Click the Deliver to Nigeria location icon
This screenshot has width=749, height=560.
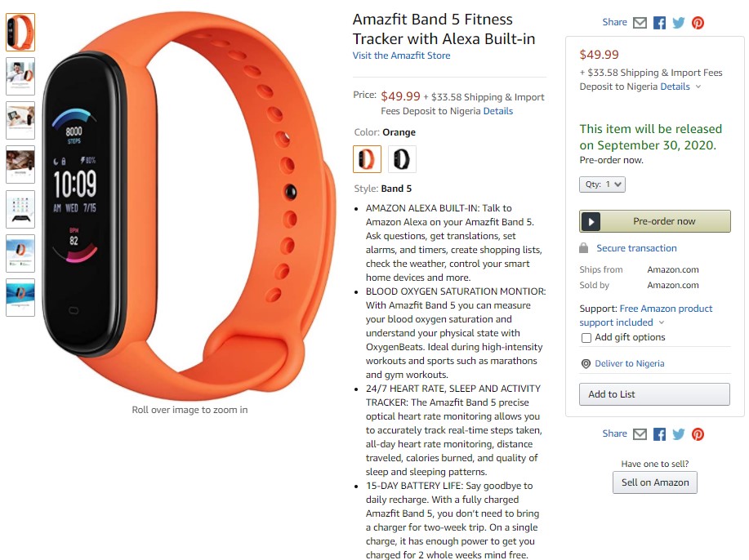point(586,364)
